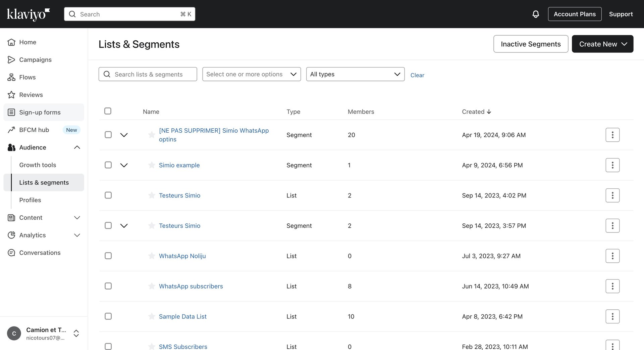The height and width of the screenshot is (350, 644).
Task: Click the Inactive Segments button
Action: [530, 44]
